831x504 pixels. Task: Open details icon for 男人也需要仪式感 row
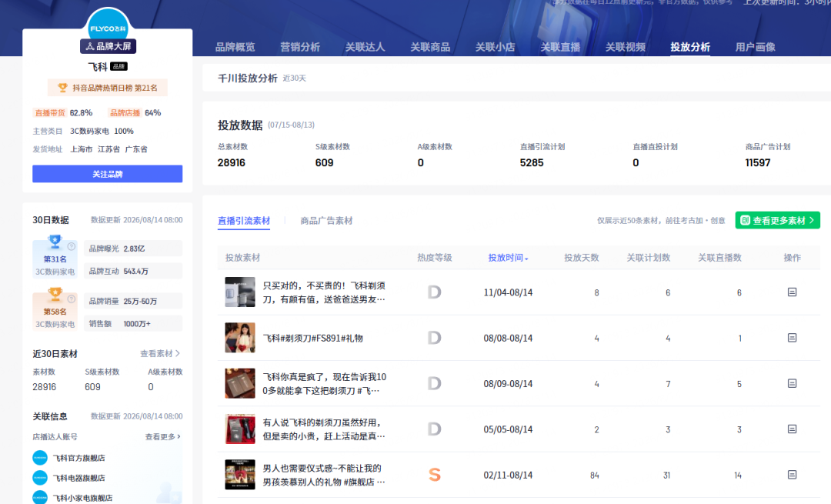pyautogui.click(x=792, y=474)
